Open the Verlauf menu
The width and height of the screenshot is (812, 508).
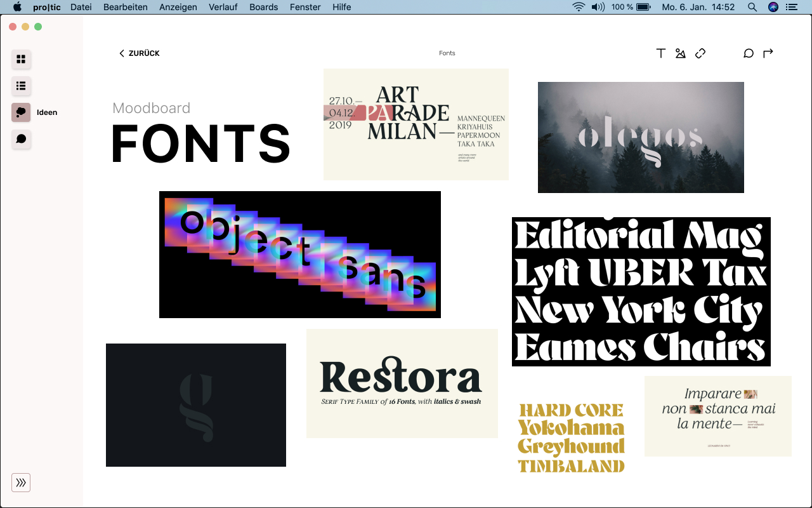pyautogui.click(x=223, y=7)
